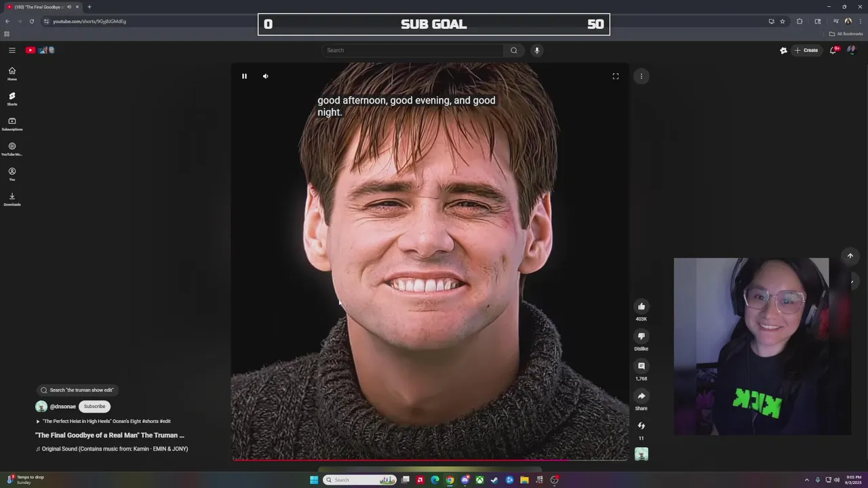This screenshot has height=488, width=868.
Task: Click 'Search "the truman show edit"' chip
Action: coord(77,390)
